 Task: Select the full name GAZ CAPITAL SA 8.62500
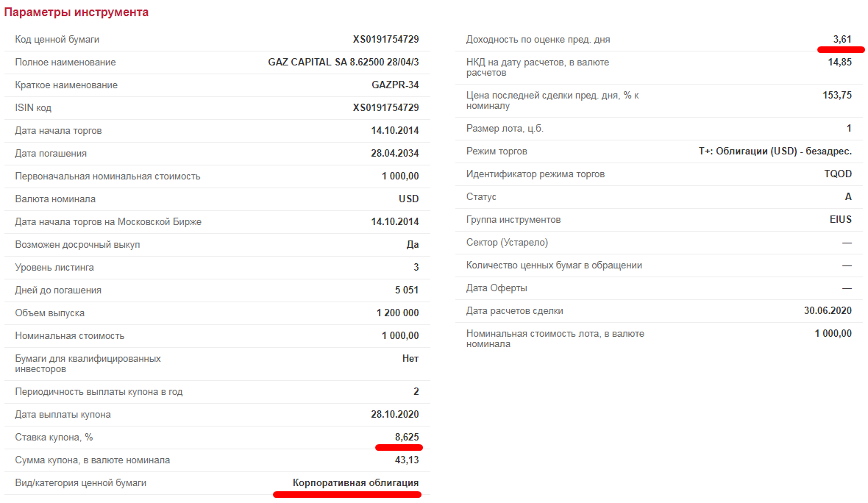343,63
